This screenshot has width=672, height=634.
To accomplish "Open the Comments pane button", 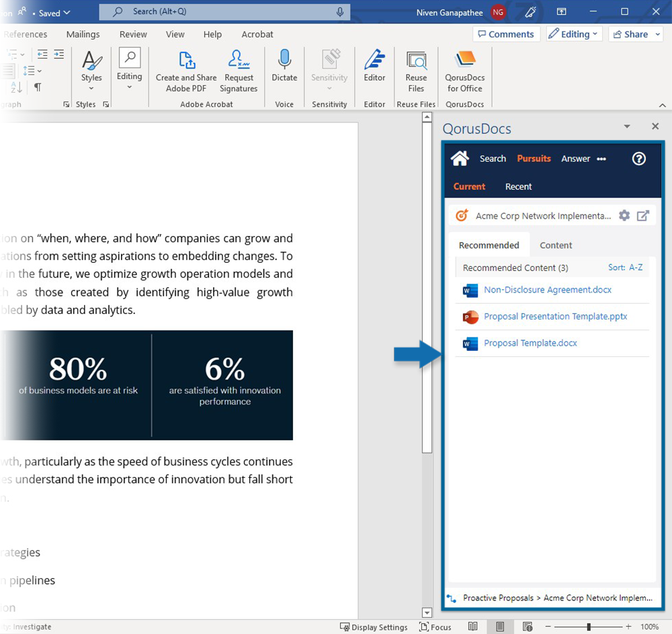I will (506, 34).
